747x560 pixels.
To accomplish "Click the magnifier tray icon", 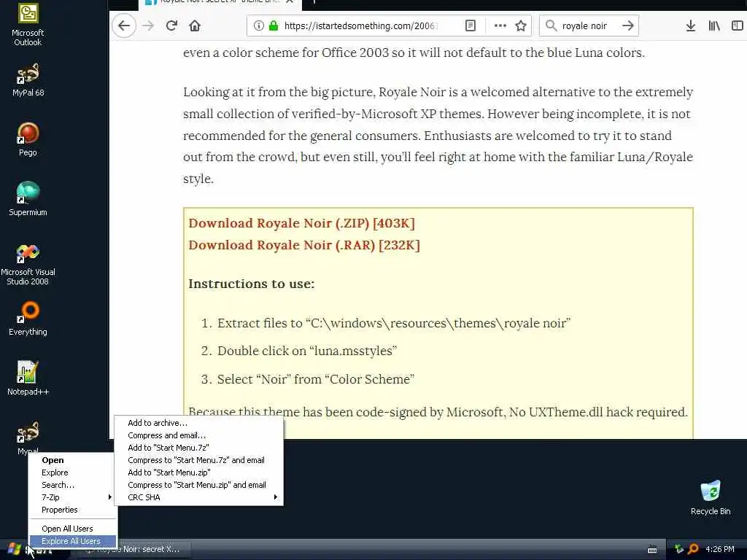I will click(x=693, y=549).
